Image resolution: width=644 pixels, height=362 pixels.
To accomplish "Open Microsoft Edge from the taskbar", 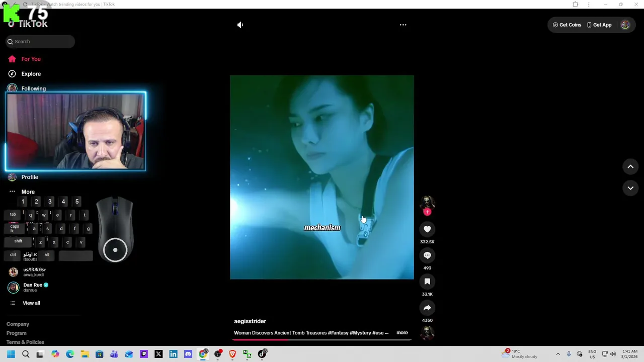I will pos(70,354).
